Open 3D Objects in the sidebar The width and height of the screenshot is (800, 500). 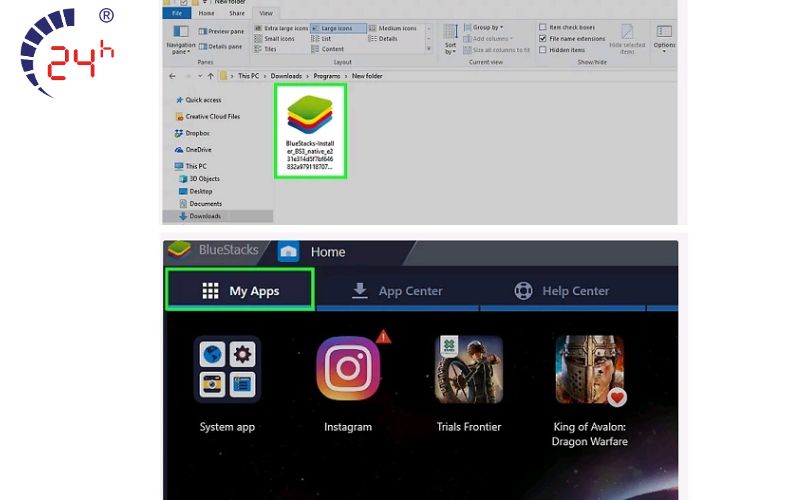coord(199,179)
